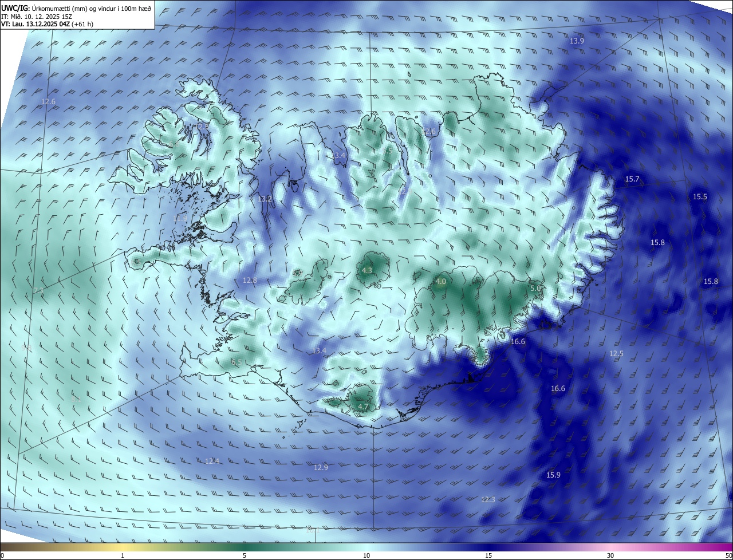
Task: Click the 6.5 value label
Action: (x=236, y=362)
